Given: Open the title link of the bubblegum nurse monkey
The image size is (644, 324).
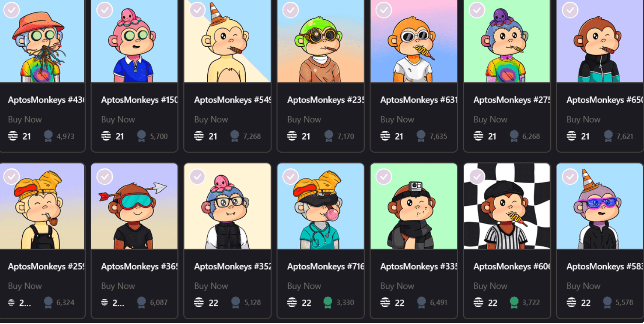Looking at the screenshot, I should point(325,267).
